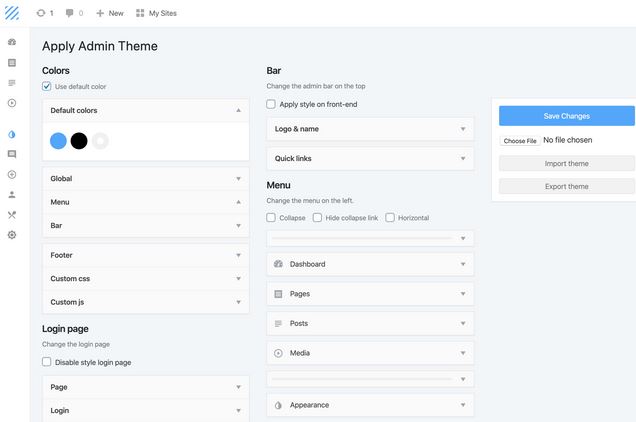Tick the Horizontal menu checkbox
This screenshot has height=422, width=636.
pos(390,217)
